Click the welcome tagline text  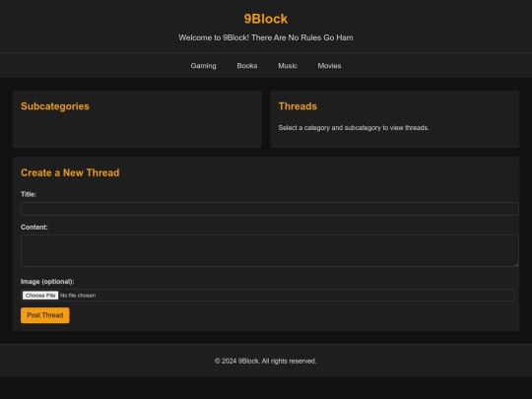click(x=266, y=37)
